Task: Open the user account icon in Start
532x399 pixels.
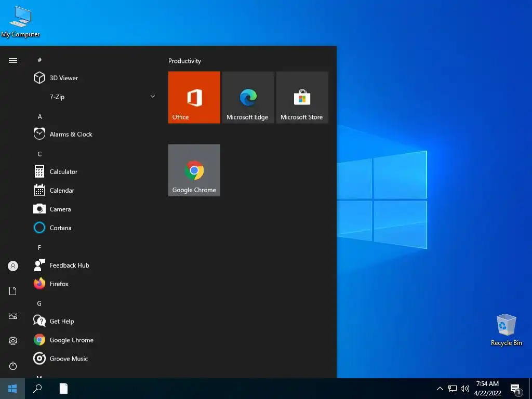Action: tap(13, 266)
